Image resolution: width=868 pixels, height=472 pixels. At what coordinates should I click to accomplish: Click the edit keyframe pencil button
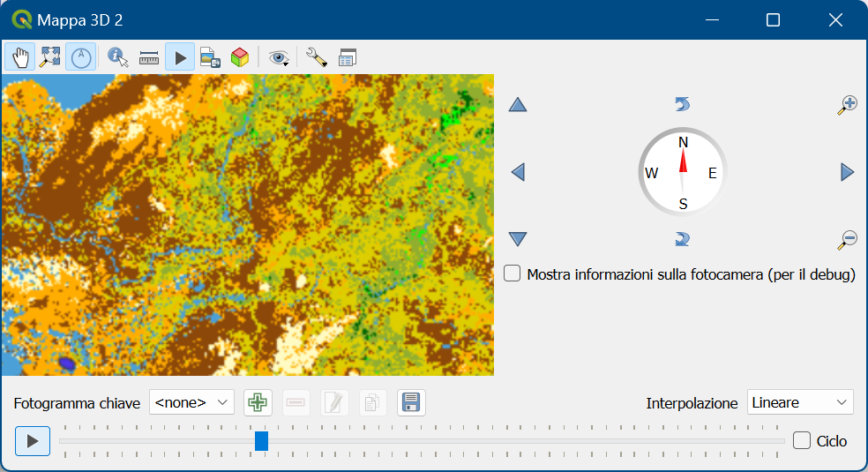334,402
